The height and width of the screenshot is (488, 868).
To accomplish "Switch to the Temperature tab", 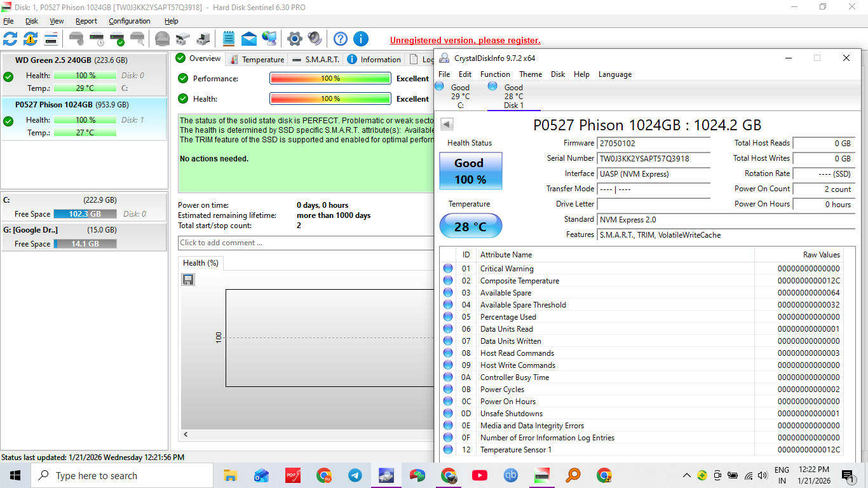I will 257,59.
